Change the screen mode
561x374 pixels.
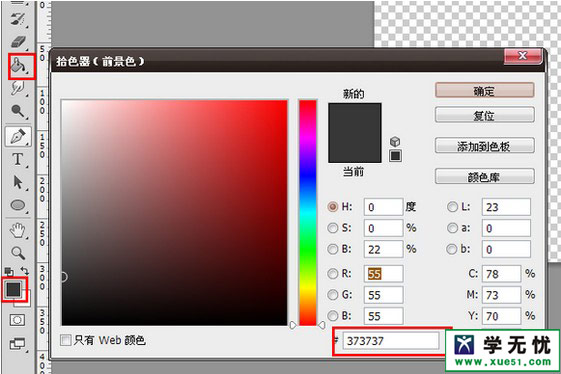pyautogui.click(x=18, y=344)
